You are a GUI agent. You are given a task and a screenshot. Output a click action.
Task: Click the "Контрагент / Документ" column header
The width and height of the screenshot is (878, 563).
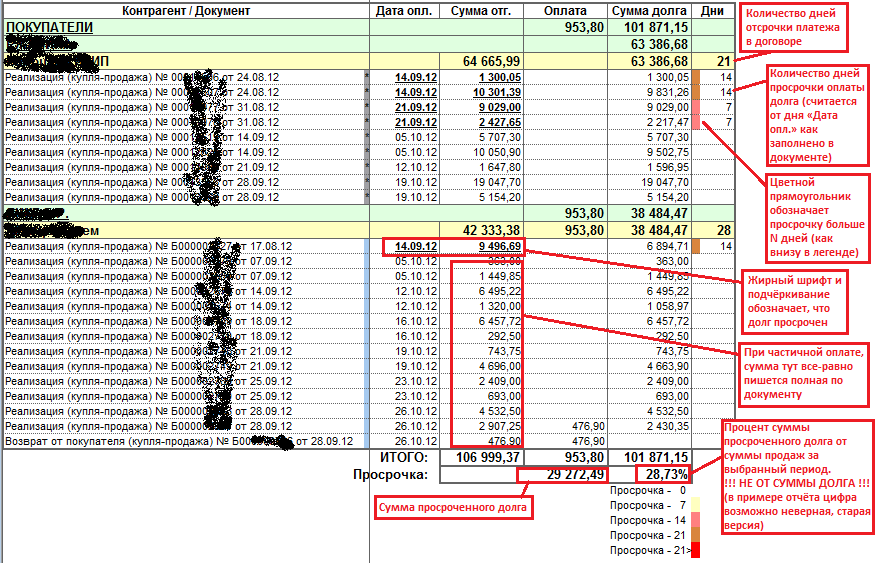(x=186, y=11)
